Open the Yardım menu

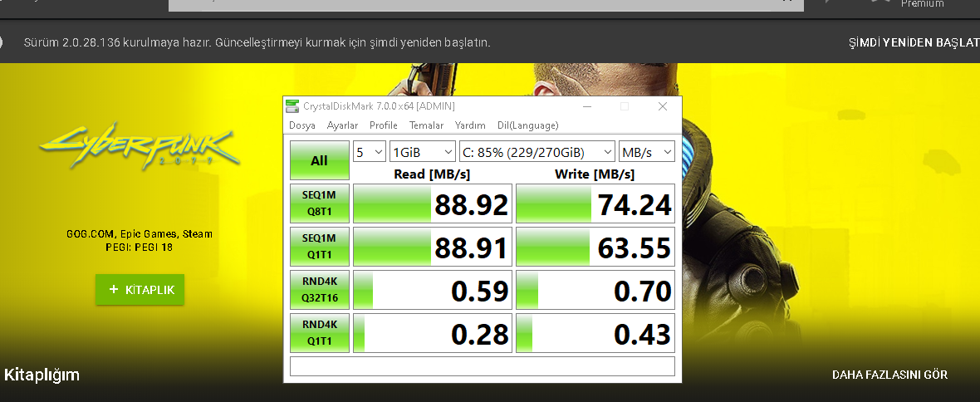click(x=470, y=125)
